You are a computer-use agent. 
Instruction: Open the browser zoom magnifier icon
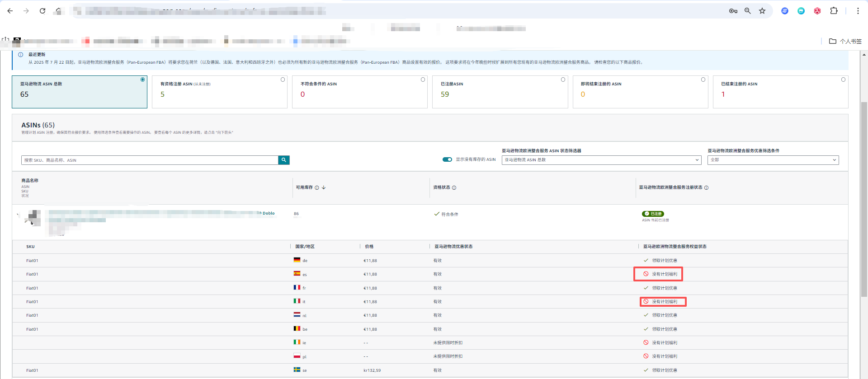pyautogui.click(x=748, y=11)
